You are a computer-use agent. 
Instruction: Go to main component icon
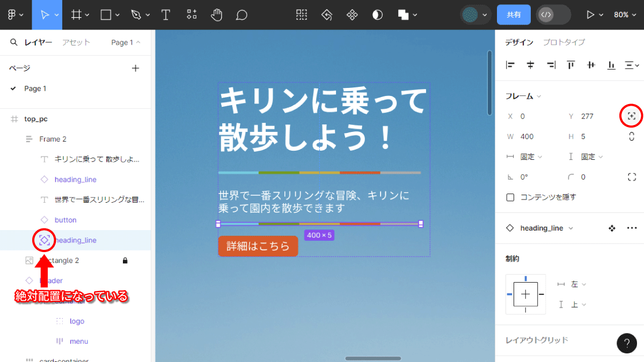coord(611,228)
